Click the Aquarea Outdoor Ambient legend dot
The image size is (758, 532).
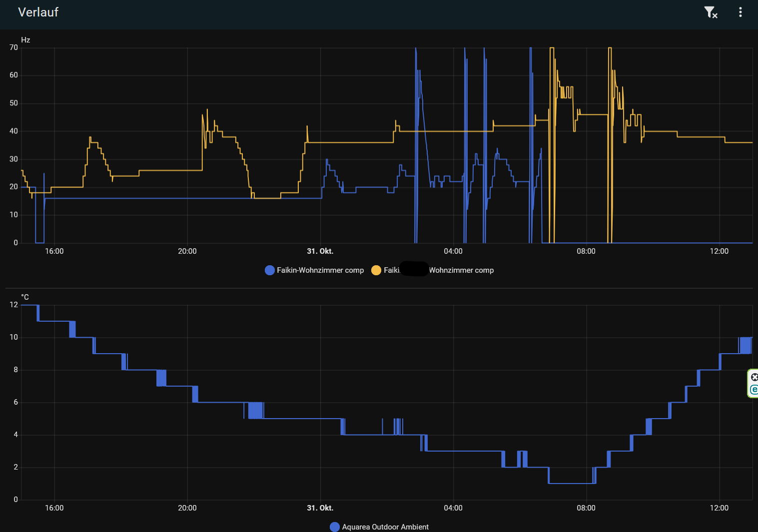335,527
